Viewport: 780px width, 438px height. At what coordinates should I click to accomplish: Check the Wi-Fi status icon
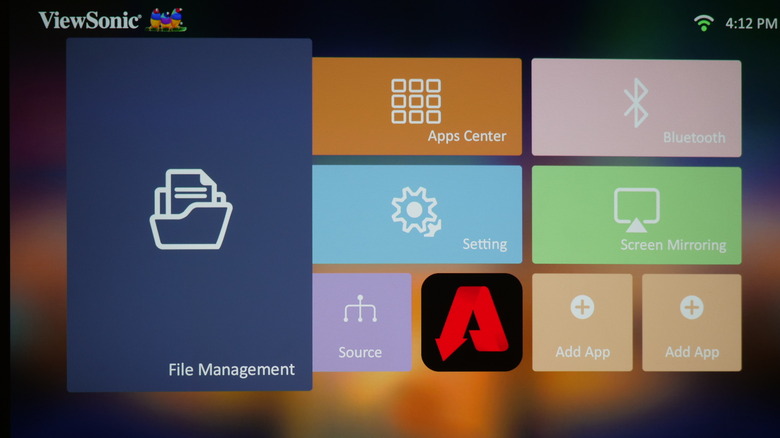click(703, 23)
